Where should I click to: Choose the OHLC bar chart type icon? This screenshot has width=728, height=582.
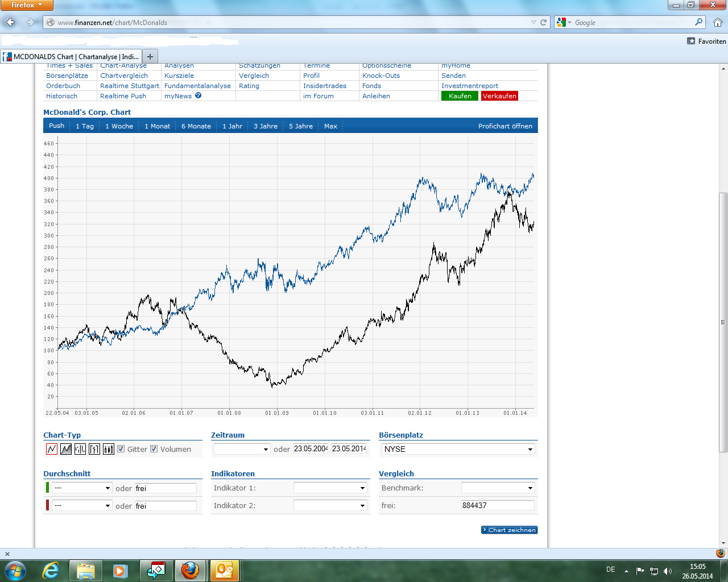(x=94, y=449)
